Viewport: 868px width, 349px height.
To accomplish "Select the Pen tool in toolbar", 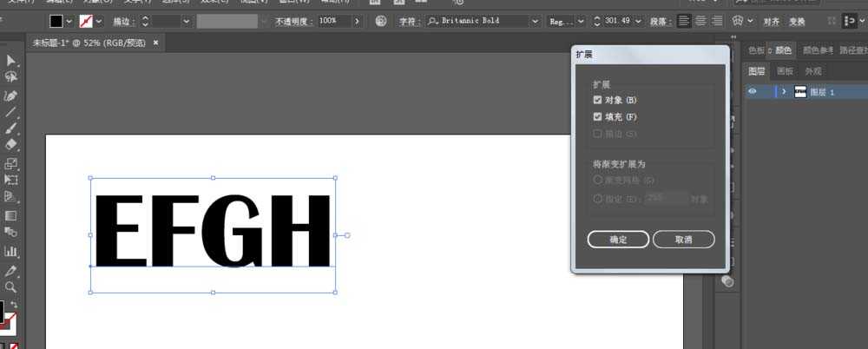I will pos(10,95).
